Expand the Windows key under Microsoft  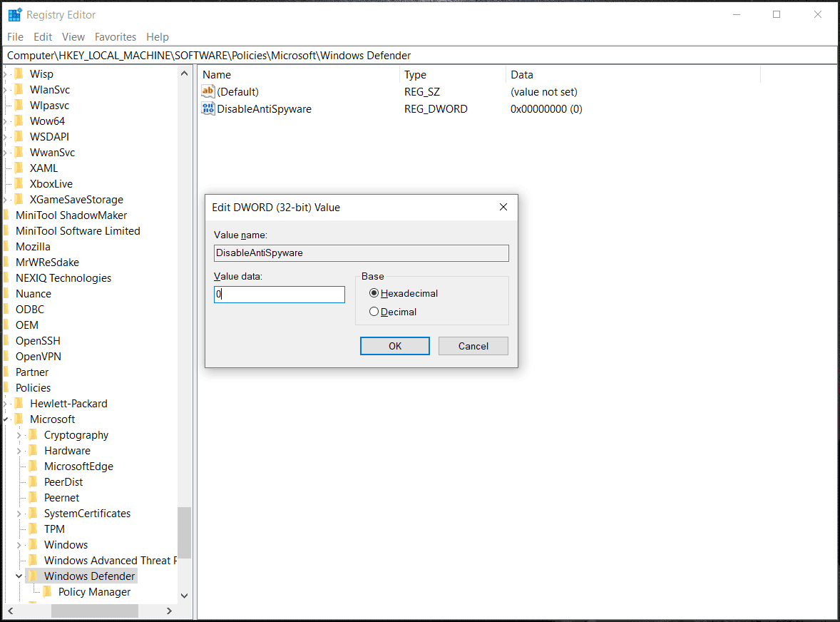(19, 545)
